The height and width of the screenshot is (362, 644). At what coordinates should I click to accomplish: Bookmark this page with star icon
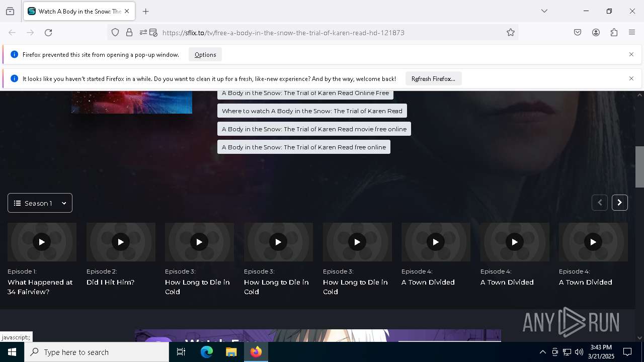pyautogui.click(x=511, y=33)
